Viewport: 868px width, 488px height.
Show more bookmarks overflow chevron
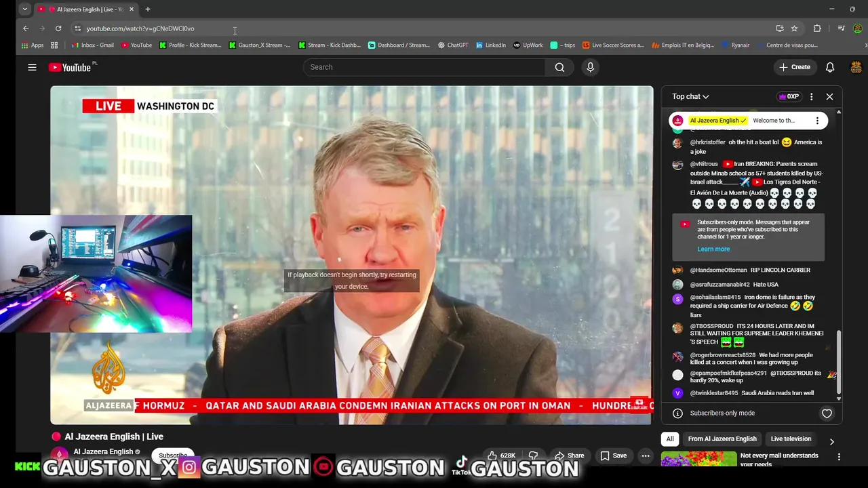pos(865,45)
